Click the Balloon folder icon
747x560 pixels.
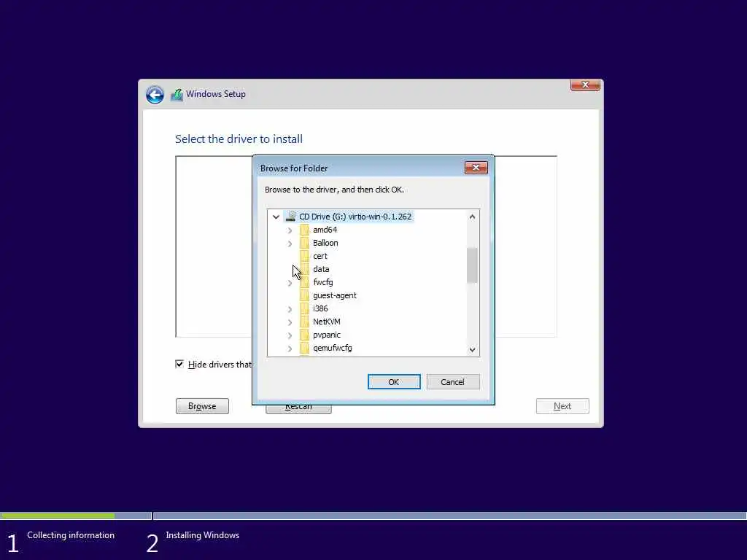(x=304, y=244)
